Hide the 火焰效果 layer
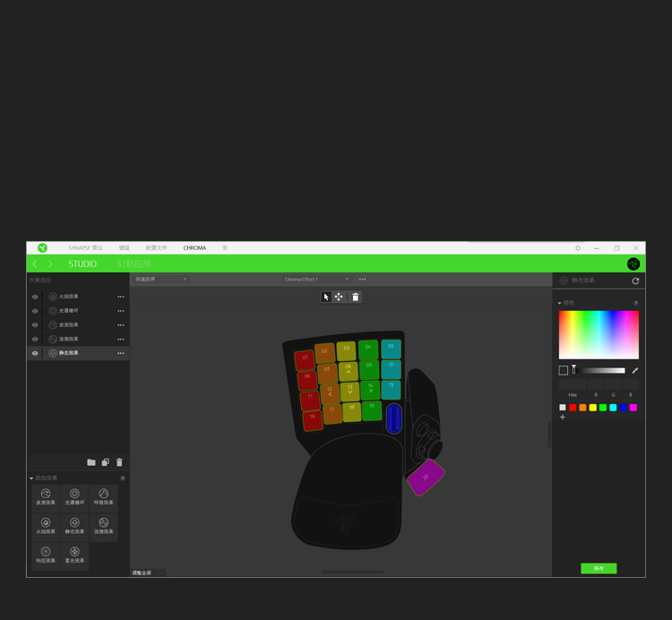 point(35,297)
